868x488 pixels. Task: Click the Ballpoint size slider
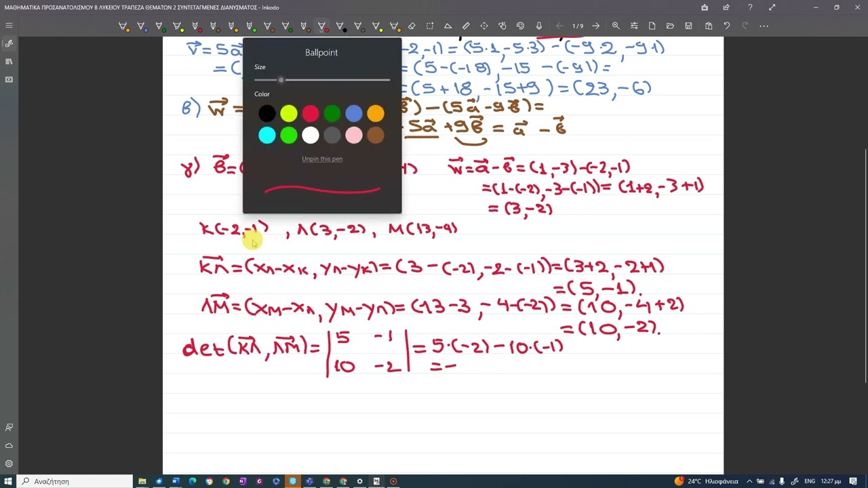click(x=322, y=80)
